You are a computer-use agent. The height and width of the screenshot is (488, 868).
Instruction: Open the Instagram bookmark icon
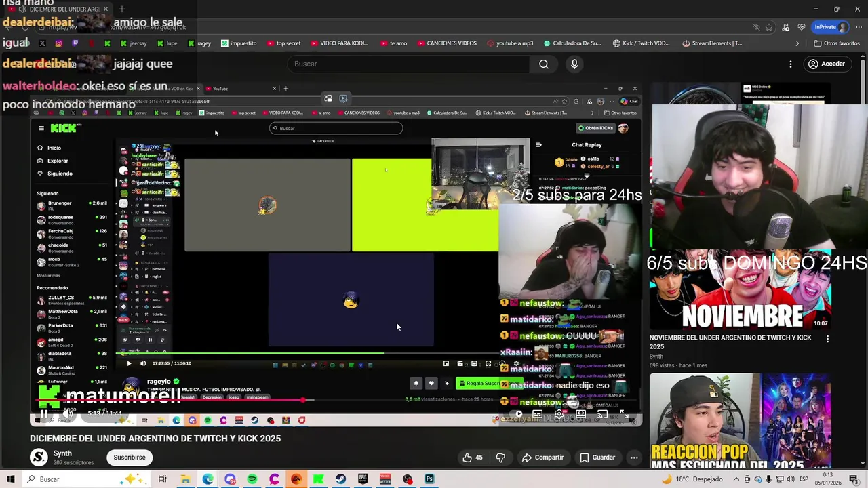coord(58,43)
